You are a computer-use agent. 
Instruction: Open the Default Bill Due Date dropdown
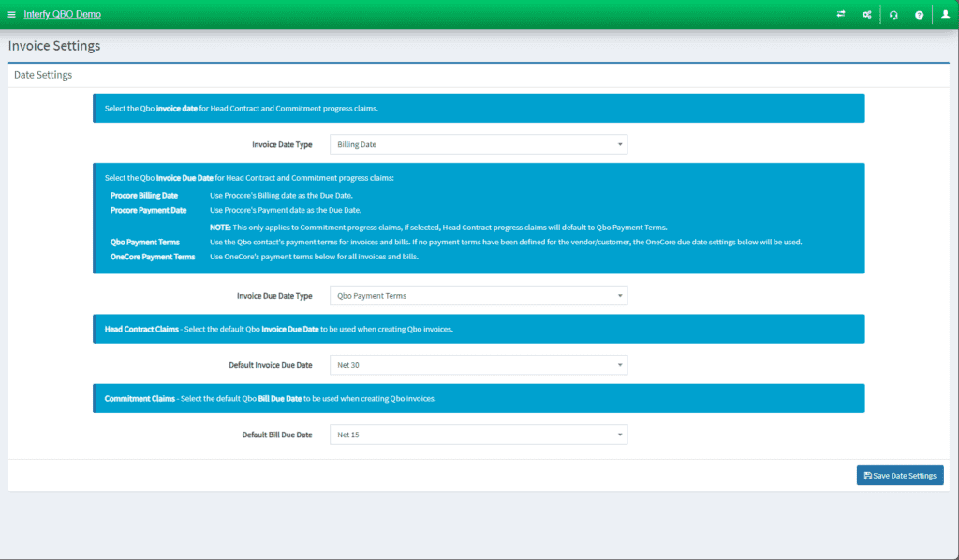click(x=478, y=434)
